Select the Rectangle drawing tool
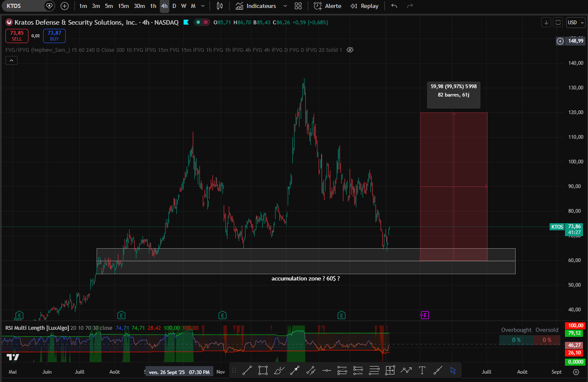588x382 pixels. point(263,370)
